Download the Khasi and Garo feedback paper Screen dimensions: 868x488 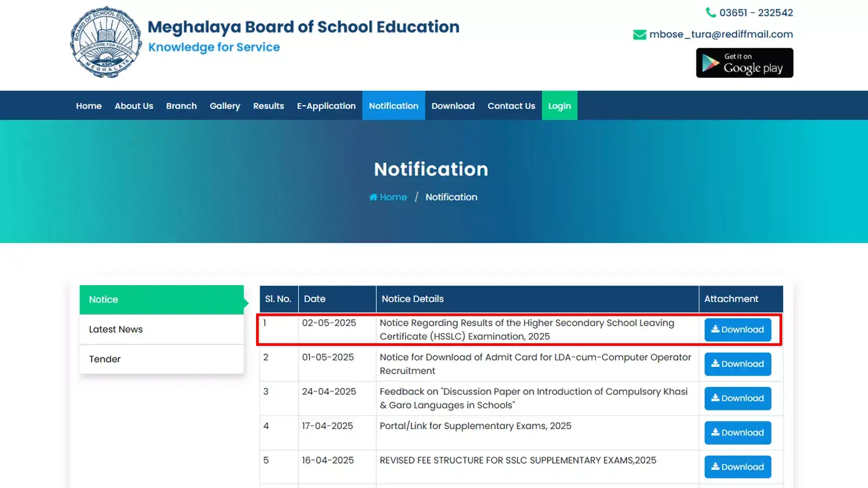click(x=737, y=399)
